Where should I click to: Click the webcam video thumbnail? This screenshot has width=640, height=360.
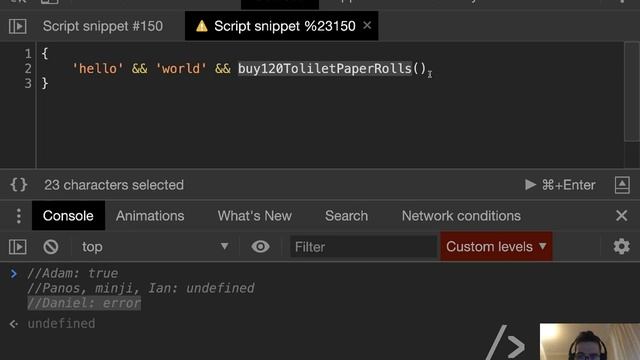point(590,342)
